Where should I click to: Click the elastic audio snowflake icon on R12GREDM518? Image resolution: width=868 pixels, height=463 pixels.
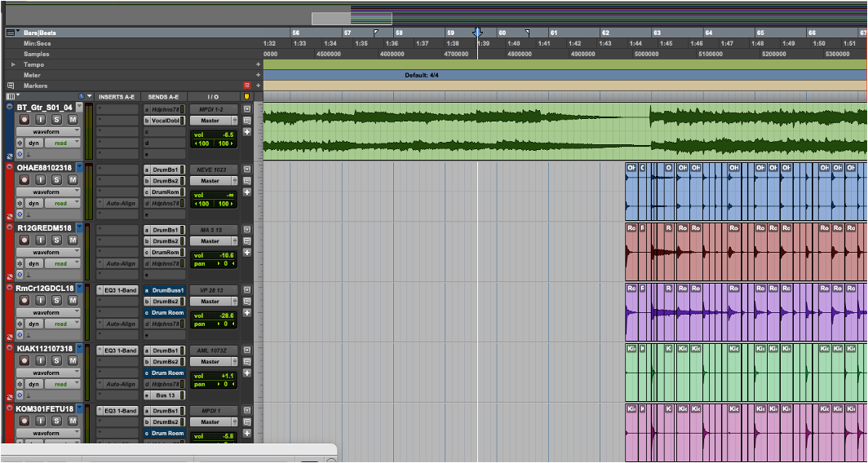click(20, 263)
